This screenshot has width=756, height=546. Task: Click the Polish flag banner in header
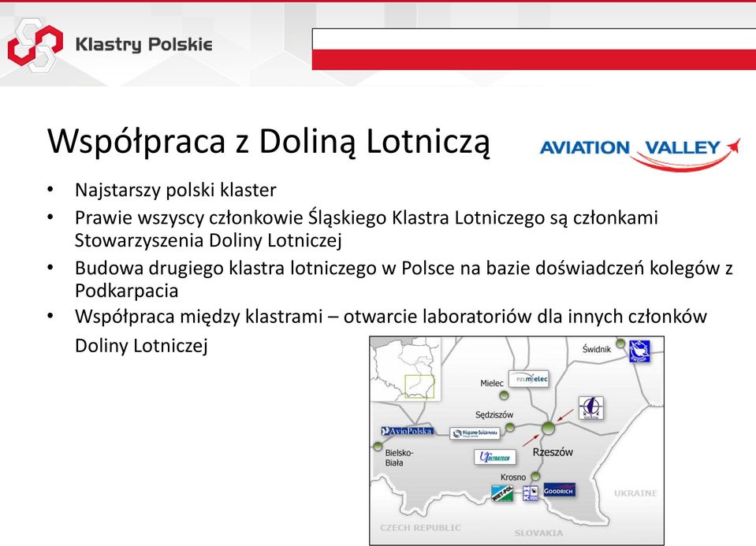click(534, 49)
